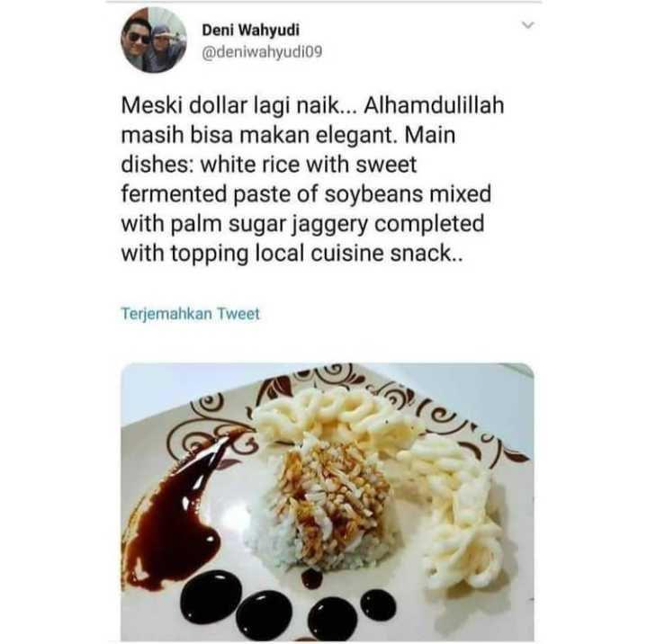The image size is (647, 644).
Task: Open the tweet options chevron menu
Action: 528,25
